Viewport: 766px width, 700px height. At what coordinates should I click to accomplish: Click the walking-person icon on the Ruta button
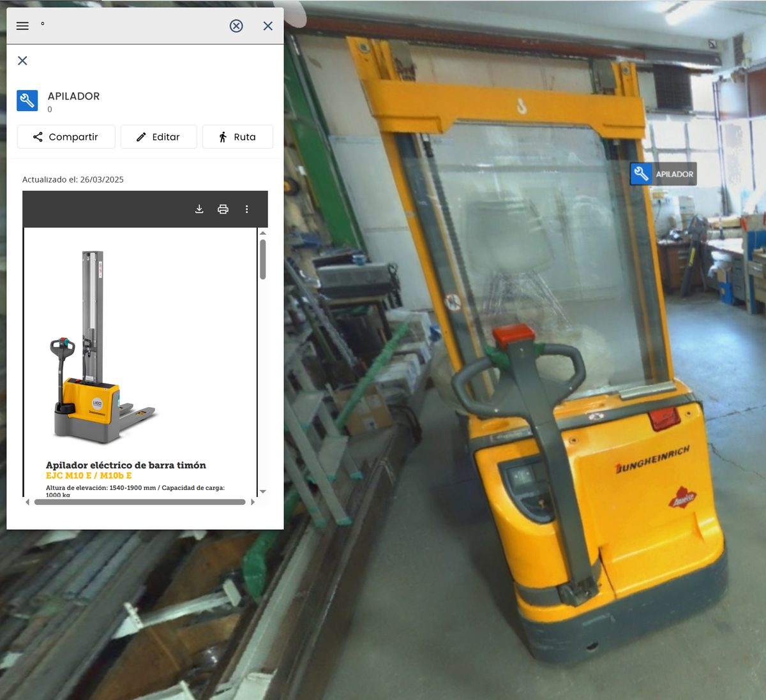coord(223,137)
